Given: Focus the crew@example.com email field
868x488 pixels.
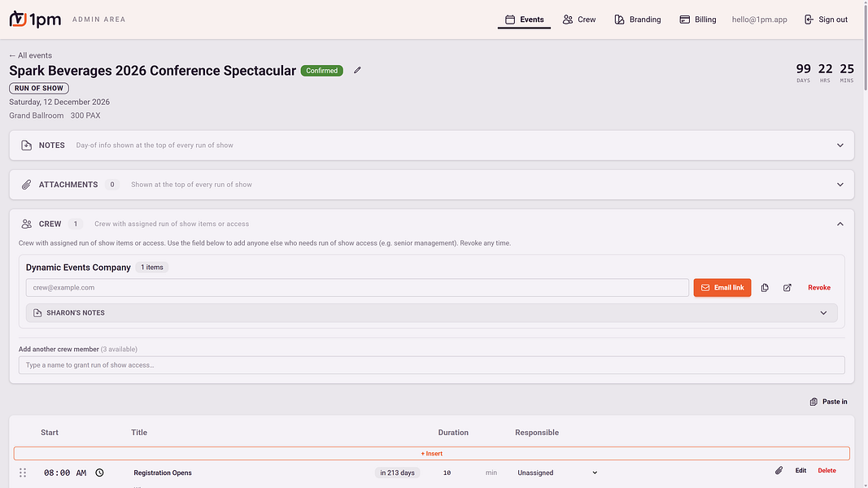Looking at the screenshot, I should coord(357,288).
